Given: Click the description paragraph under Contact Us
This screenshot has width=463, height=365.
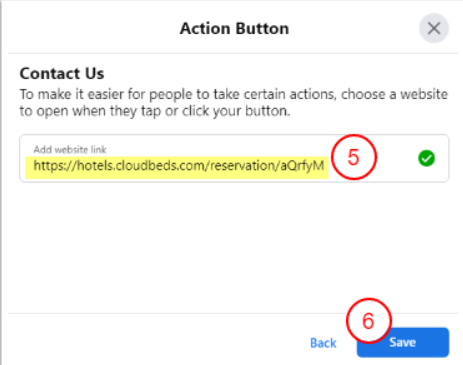Looking at the screenshot, I should tap(233, 102).
